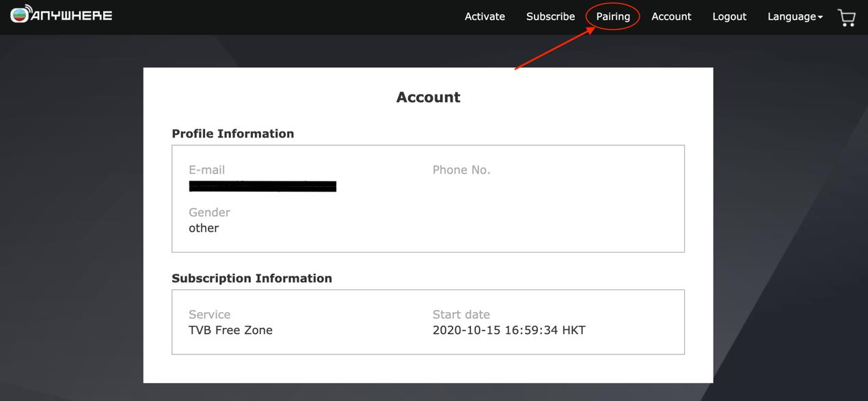868x401 pixels.
Task: Click the 'Service' label
Action: [209, 314]
